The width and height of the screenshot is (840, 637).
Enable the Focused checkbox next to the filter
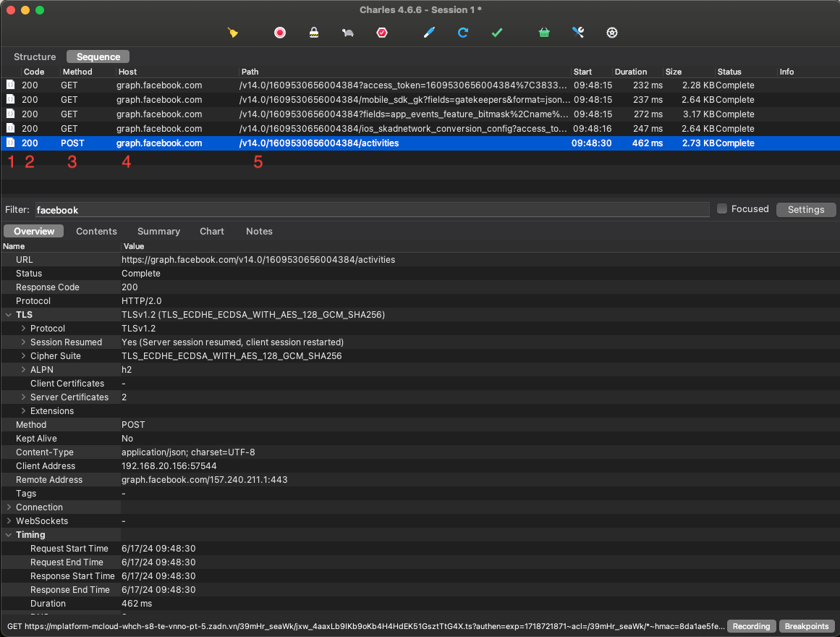click(x=721, y=208)
